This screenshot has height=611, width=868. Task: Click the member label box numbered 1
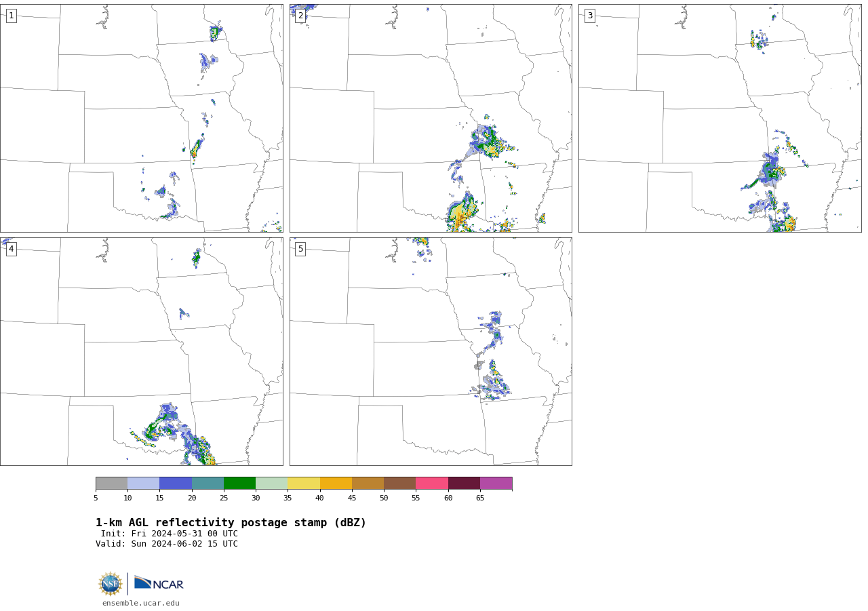click(11, 16)
